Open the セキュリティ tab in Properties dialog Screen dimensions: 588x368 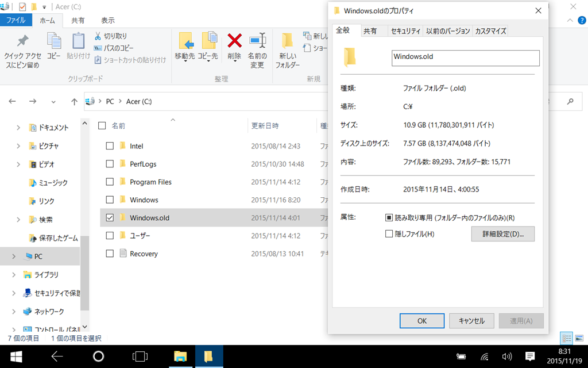[x=405, y=31]
